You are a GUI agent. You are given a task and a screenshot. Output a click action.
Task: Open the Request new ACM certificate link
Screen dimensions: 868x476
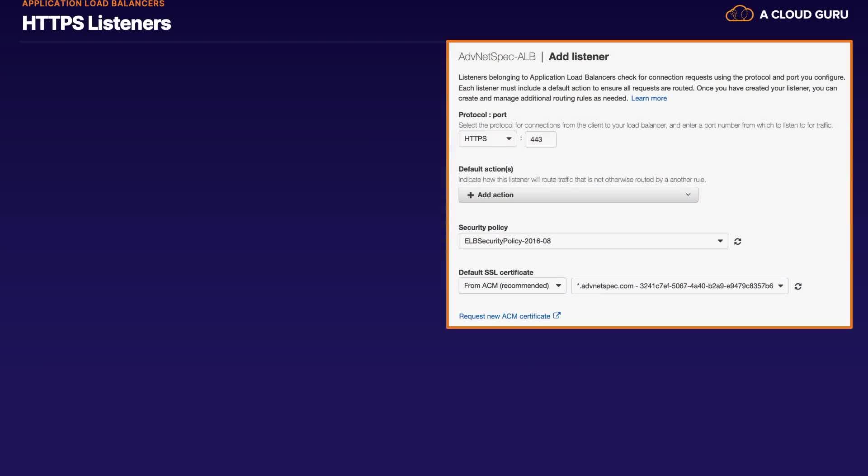(505, 316)
